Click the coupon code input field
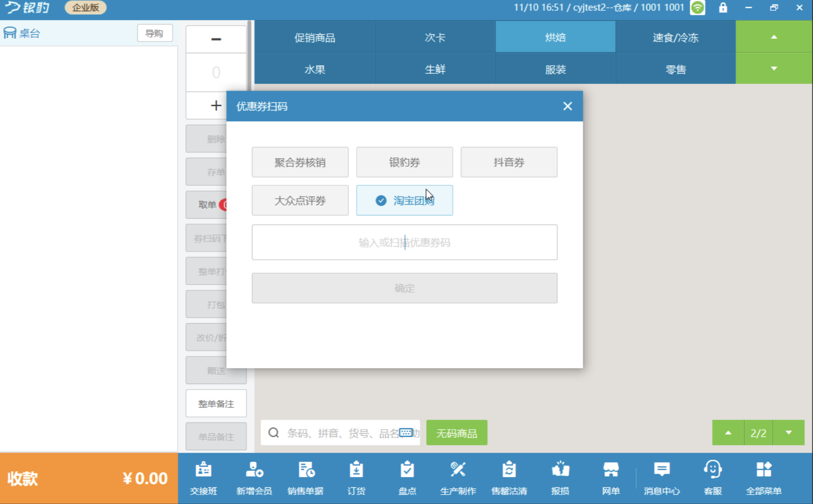Image resolution: width=813 pixels, height=504 pixels. click(x=404, y=243)
